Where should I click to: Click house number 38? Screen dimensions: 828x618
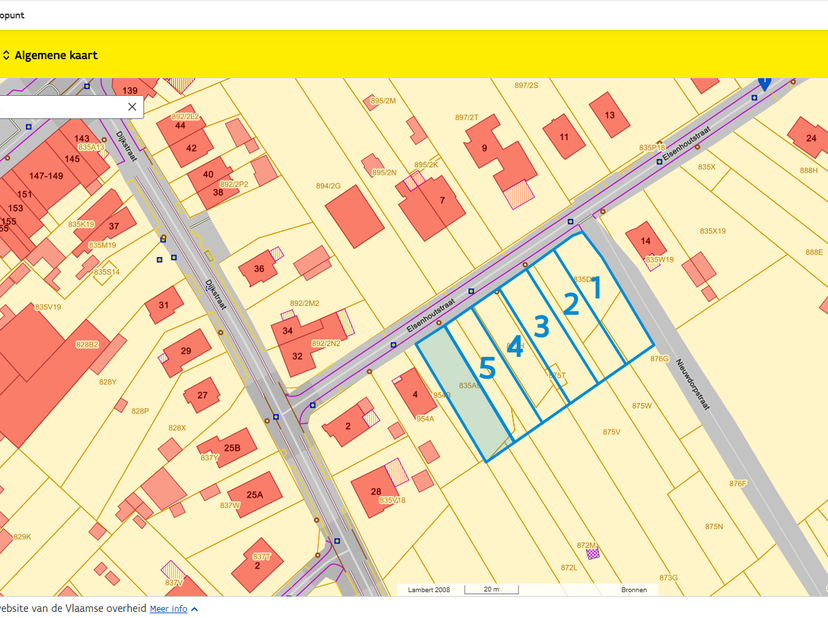218,192
